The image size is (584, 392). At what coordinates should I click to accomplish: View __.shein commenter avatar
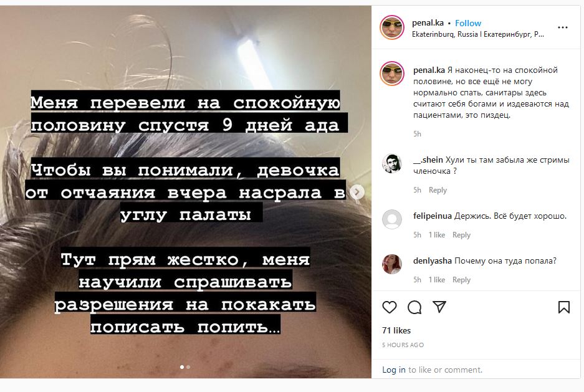(x=392, y=163)
